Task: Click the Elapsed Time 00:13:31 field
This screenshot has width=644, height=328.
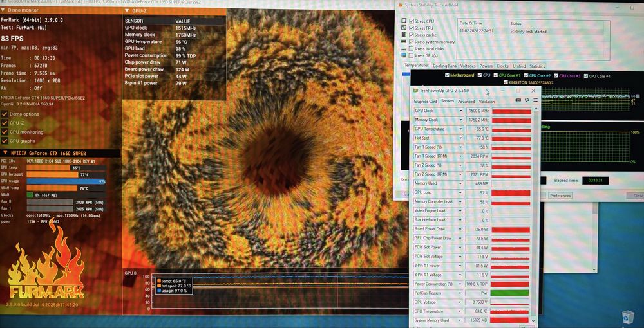Action: (595, 180)
